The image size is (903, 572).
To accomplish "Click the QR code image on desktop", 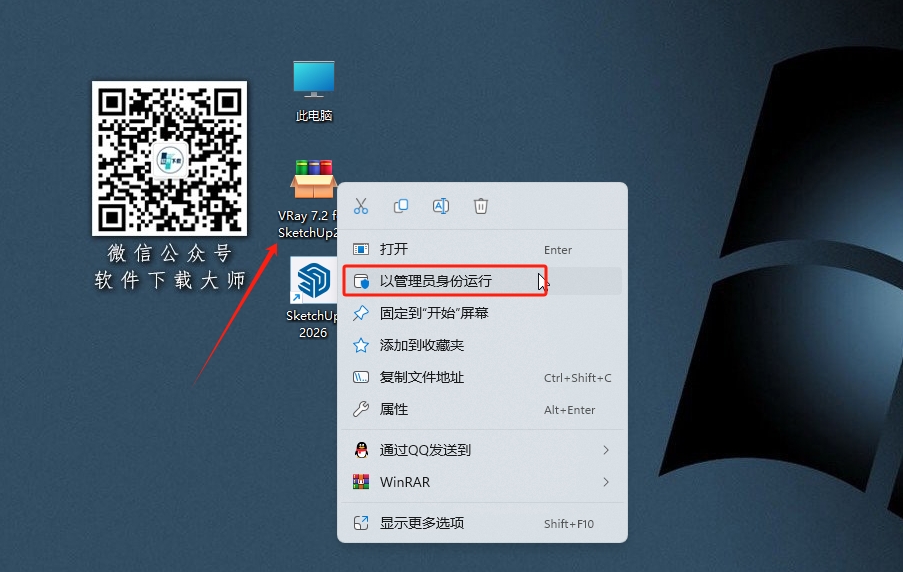I will (169, 158).
